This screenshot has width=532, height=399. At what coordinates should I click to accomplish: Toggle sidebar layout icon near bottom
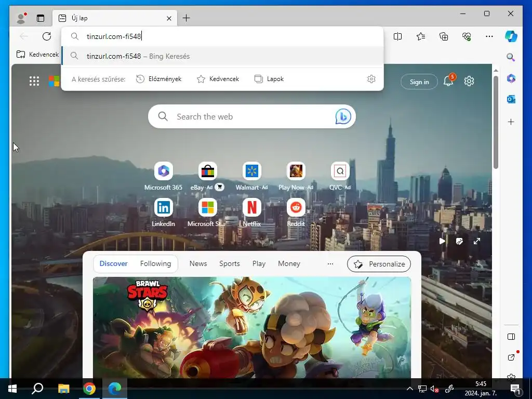click(x=511, y=337)
